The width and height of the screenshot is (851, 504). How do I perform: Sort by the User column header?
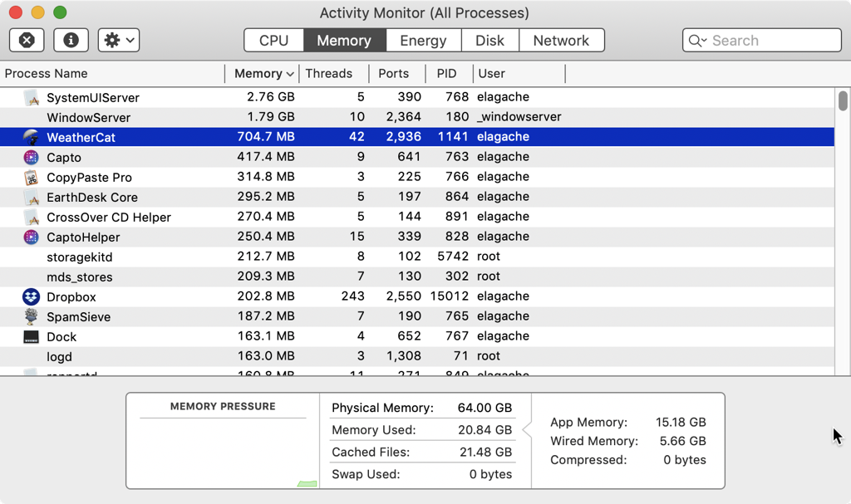[519, 73]
